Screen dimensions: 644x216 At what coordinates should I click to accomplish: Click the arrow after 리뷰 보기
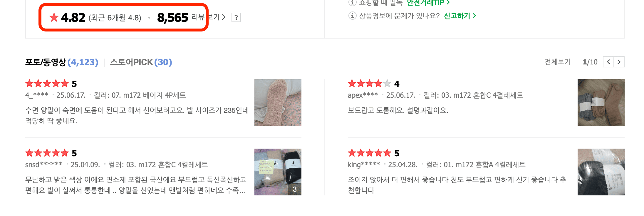coord(224,17)
